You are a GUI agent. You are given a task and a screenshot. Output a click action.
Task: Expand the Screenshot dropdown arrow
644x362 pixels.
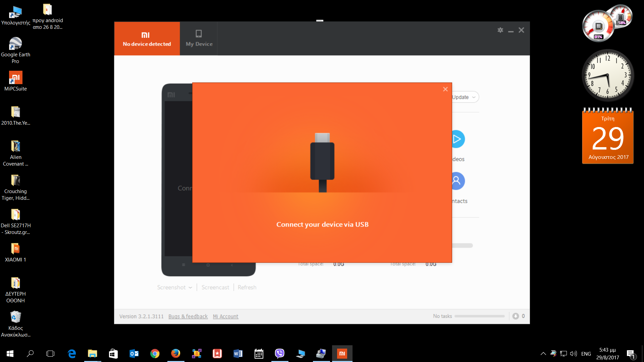[x=190, y=288]
